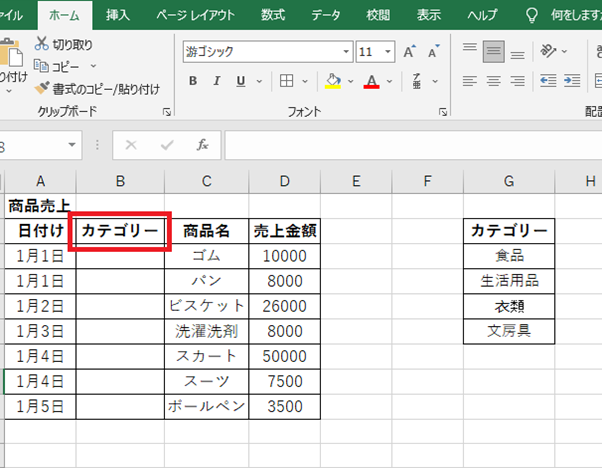602x468 pixels.
Task: Select column B header
Action: click(120, 181)
